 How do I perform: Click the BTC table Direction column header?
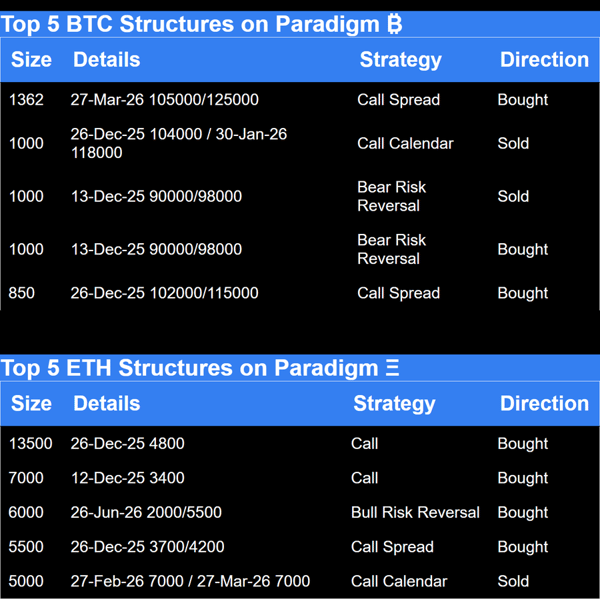coord(545,60)
